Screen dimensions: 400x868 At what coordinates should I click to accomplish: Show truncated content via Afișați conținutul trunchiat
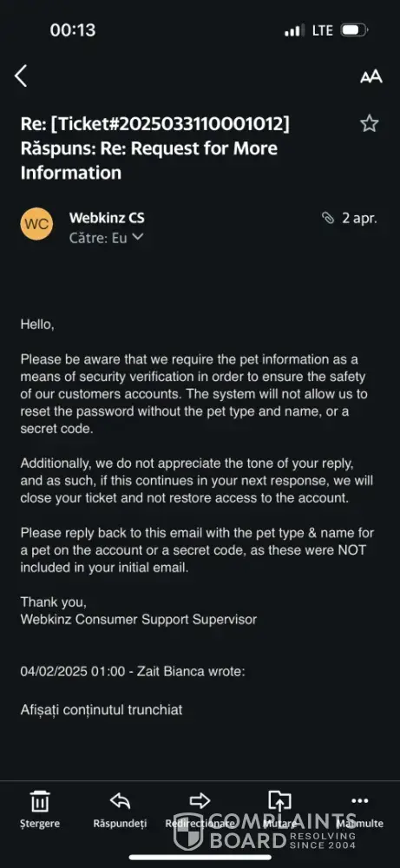point(102,710)
